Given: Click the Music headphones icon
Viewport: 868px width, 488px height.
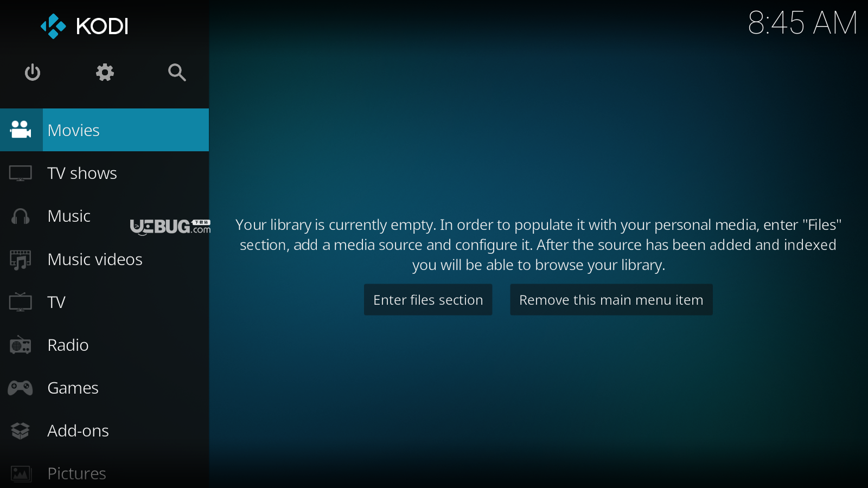Looking at the screenshot, I should 21,216.
